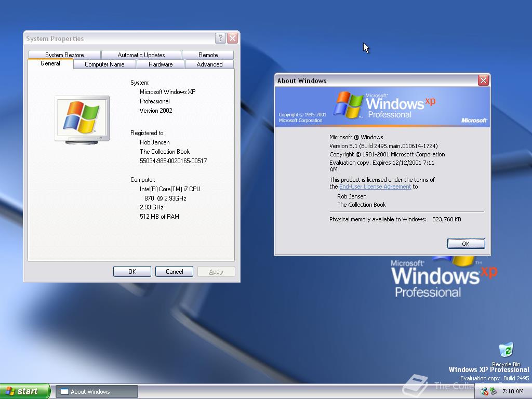532x399 pixels.
Task: Click the product ID 55034-985-0020165-00517
Action: coord(173,161)
